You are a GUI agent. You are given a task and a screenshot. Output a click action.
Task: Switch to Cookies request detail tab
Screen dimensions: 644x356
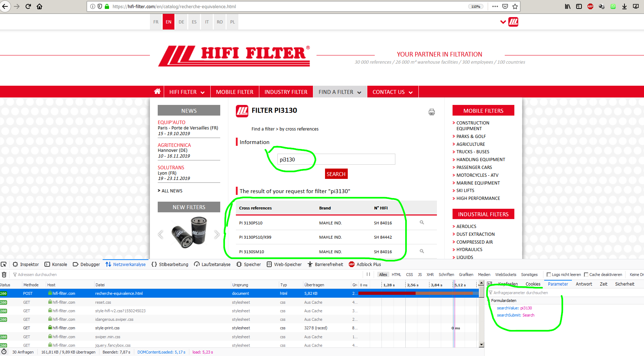[533, 284]
